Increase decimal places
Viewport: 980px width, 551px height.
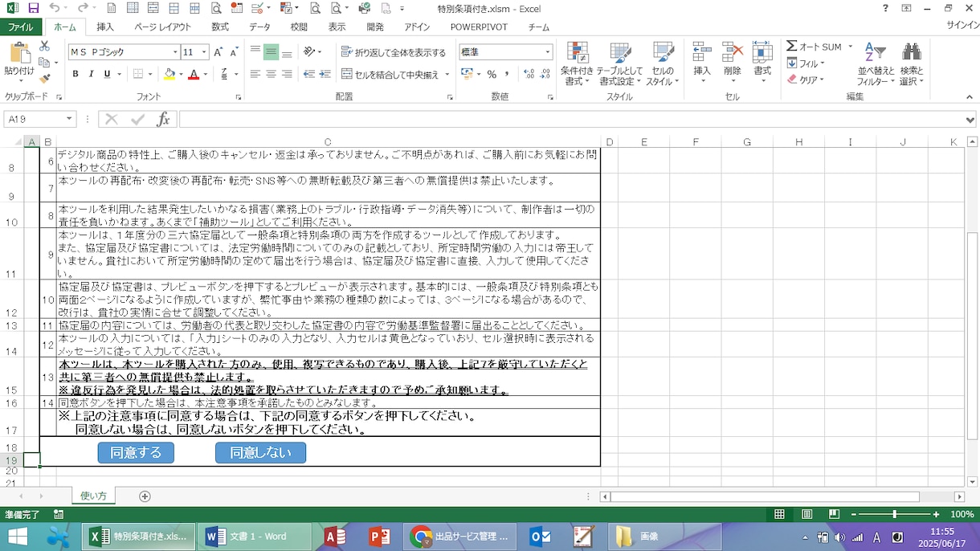529,74
